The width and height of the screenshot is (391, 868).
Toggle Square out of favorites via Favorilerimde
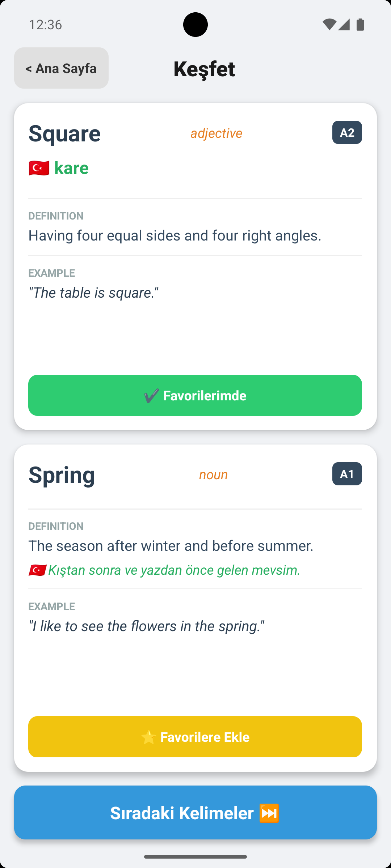195,395
